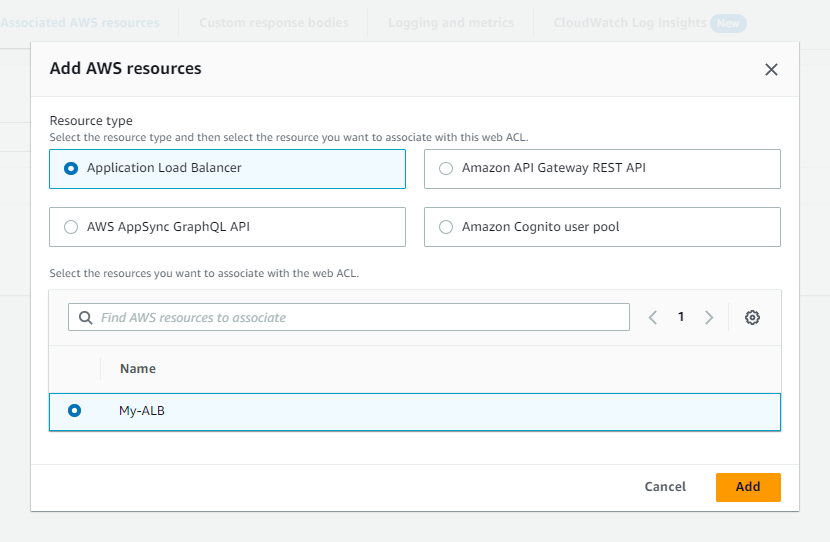Click the My-ALB resource name
This screenshot has height=542, width=830.
(142, 411)
